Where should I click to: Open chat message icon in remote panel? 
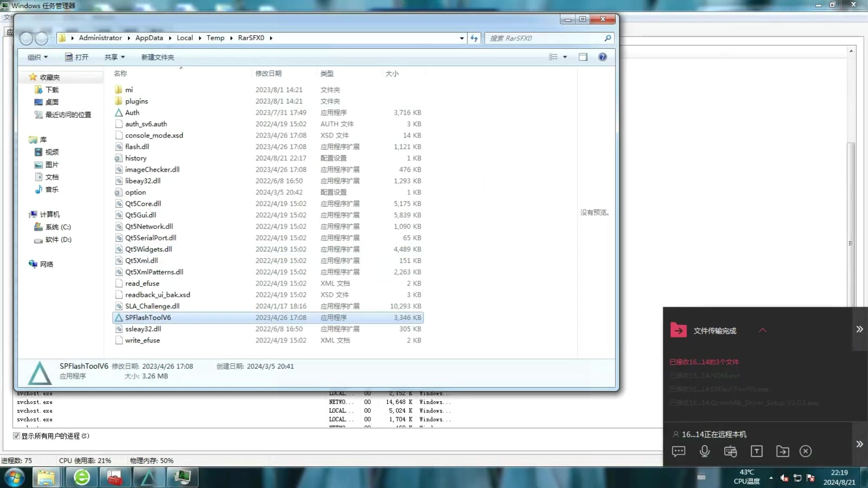[679, 451]
